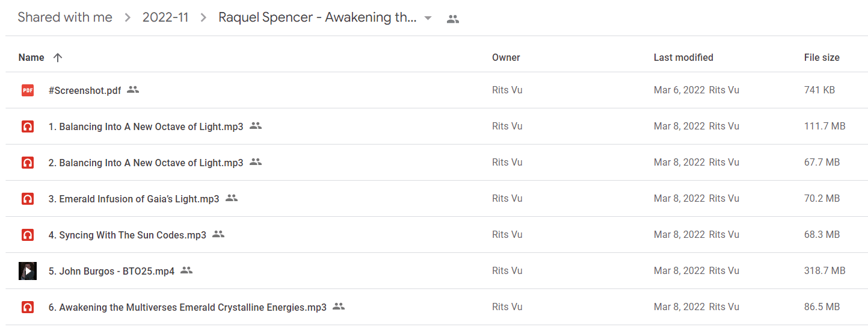The height and width of the screenshot is (327, 868).
Task: Click the shared icon beside #Screenshot.pdf
Action: 133,90
